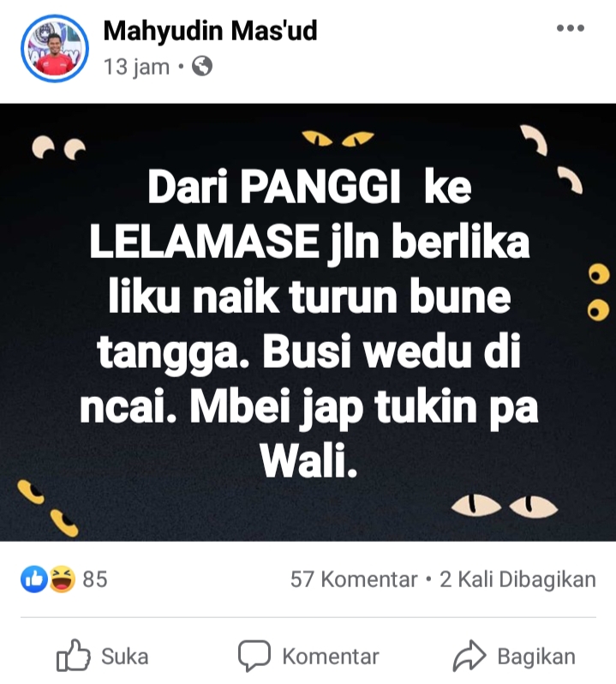616x684 pixels.
Task: Click the blue thumbs-up reaction icon
Action: coord(34,579)
